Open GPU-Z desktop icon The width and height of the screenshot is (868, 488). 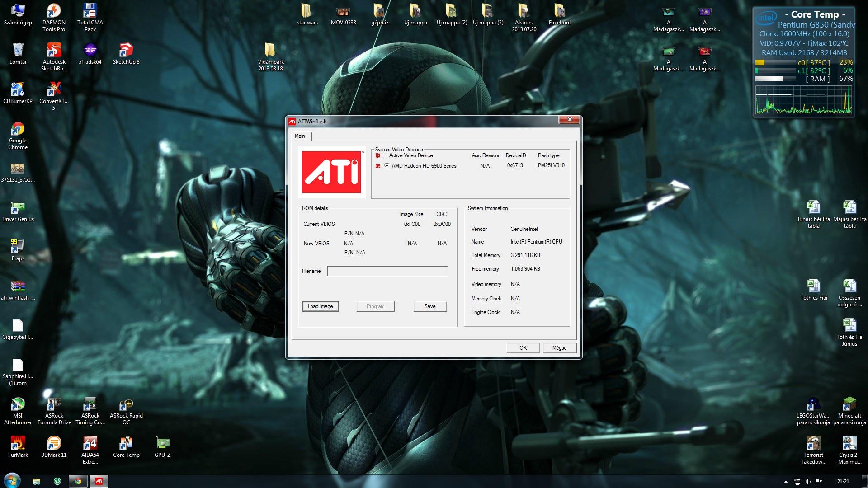click(162, 447)
